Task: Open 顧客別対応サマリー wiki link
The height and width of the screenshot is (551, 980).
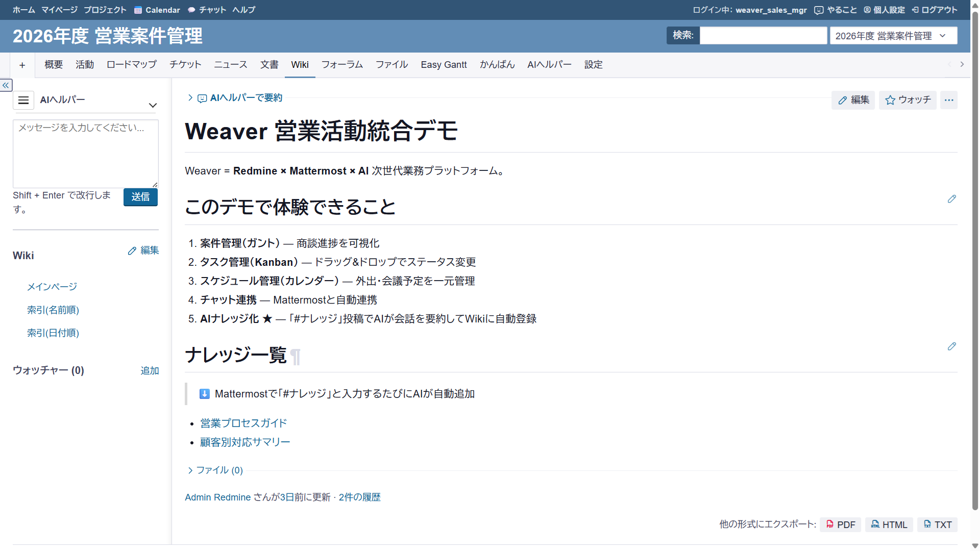Action: 245,442
